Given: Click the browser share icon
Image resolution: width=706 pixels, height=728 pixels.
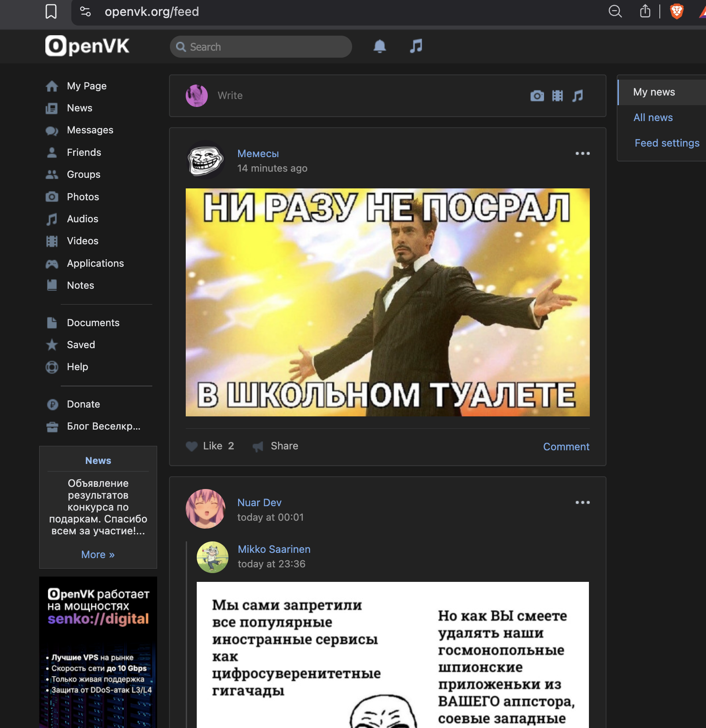Looking at the screenshot, I should [x=645, y=11].
